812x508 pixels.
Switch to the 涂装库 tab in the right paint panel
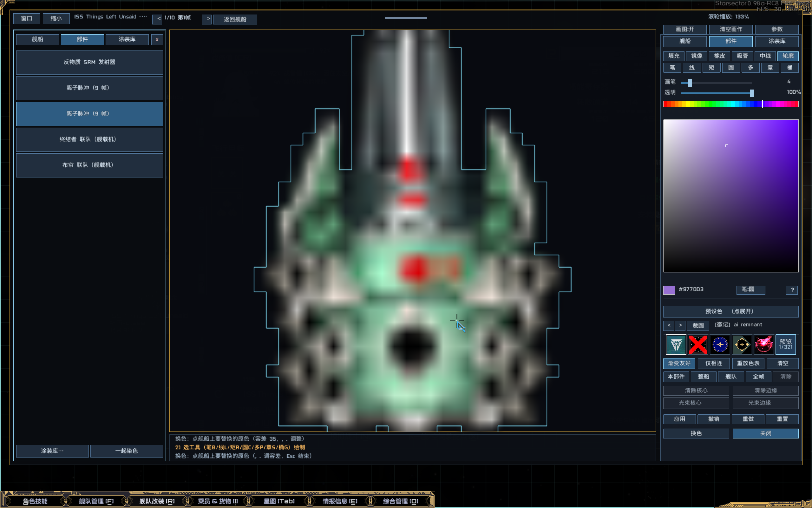(777, 41)
